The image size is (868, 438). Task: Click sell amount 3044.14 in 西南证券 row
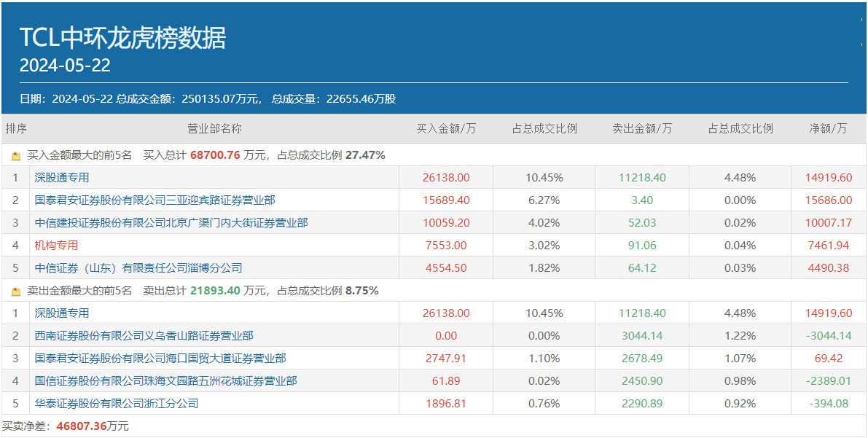(x=642, y=335)
